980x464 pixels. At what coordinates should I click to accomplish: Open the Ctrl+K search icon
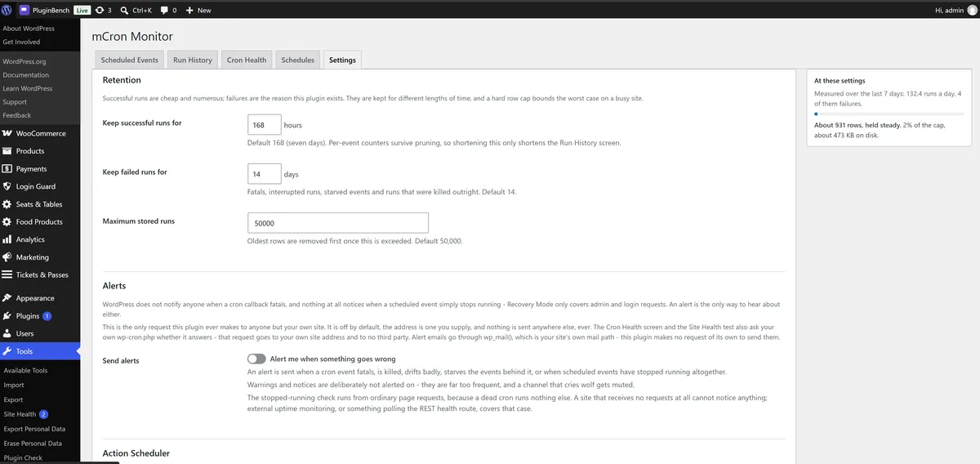tap(124, 10)
